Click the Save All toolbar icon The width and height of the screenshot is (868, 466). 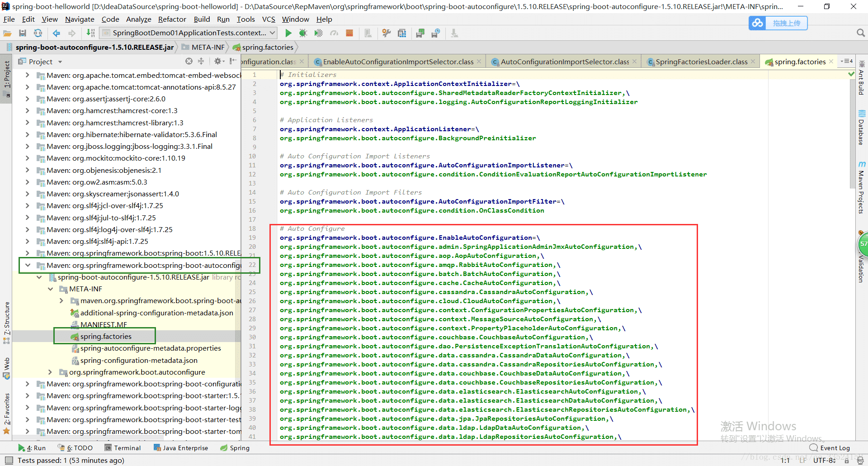click(23, 33)
